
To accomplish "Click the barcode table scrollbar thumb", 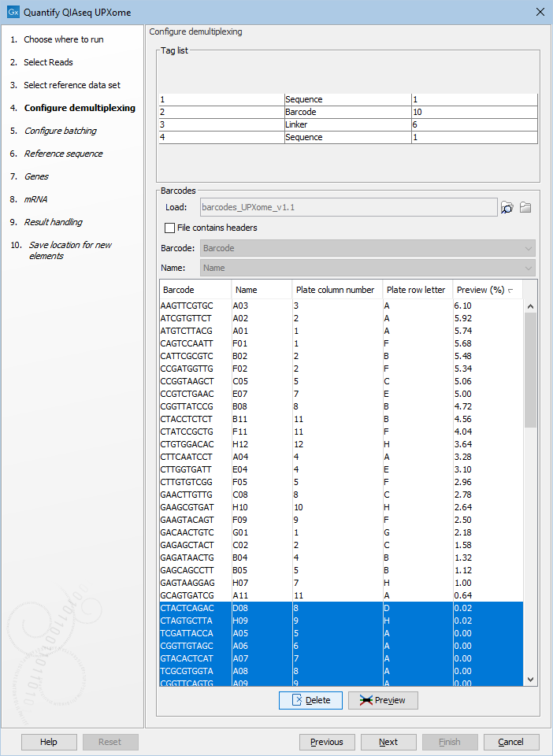I will 530,370.
